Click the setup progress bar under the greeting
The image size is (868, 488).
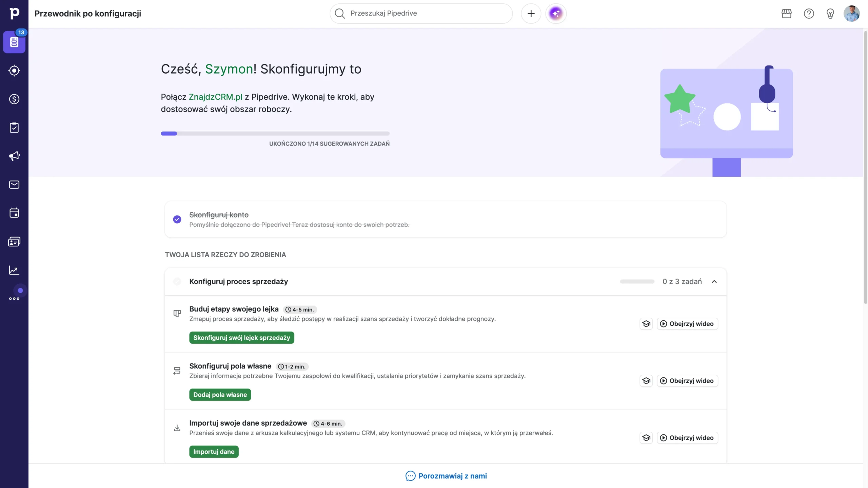[x=275, y=134]
